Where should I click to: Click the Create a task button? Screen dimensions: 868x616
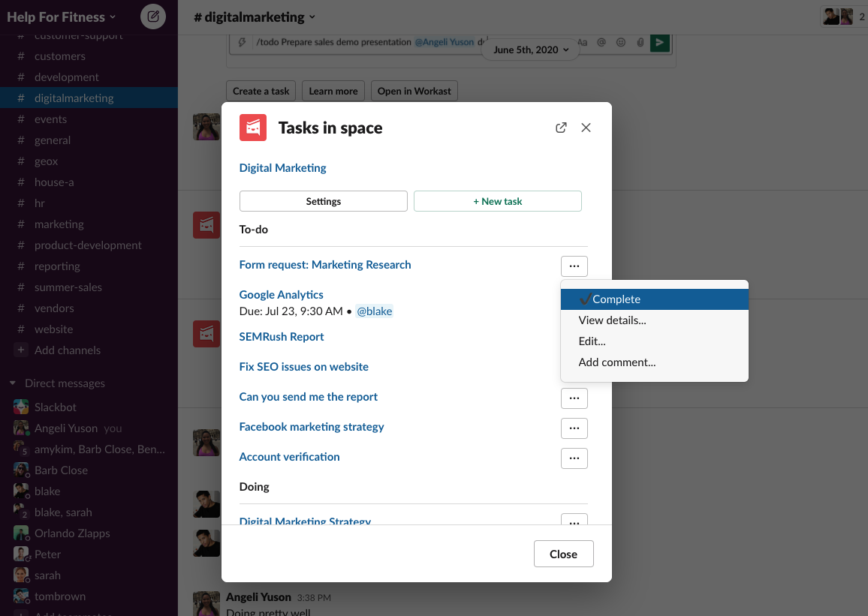tap(261, 91)
